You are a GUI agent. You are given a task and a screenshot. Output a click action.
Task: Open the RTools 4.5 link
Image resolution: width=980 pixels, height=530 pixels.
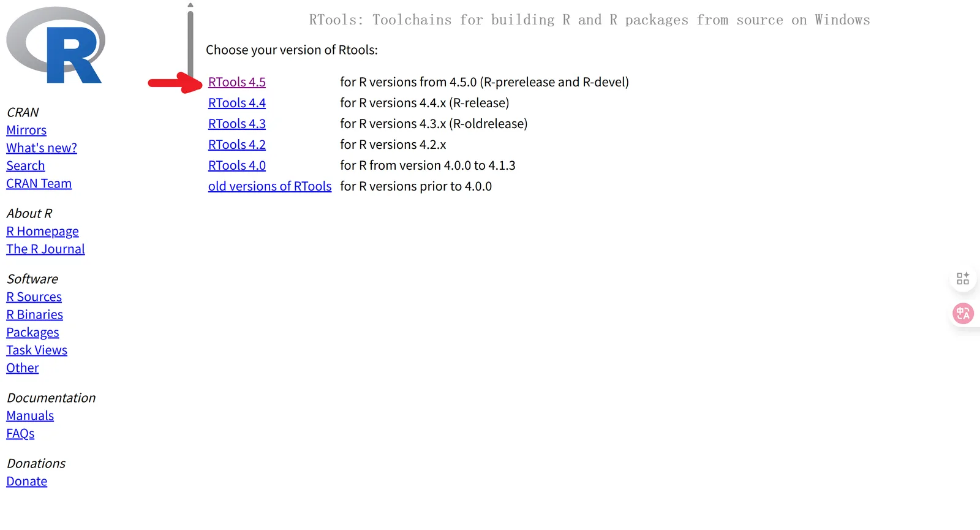pyautogui.click(x=236, y=82)
